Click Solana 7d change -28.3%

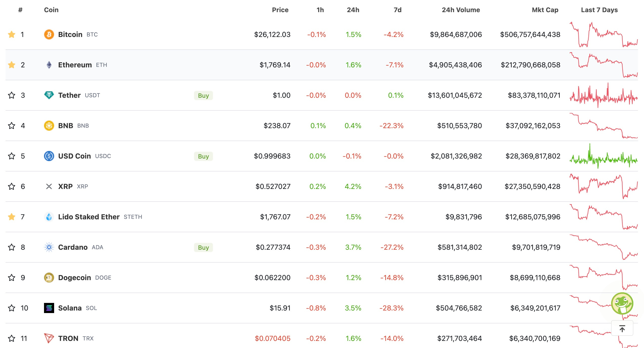point(391,308)
